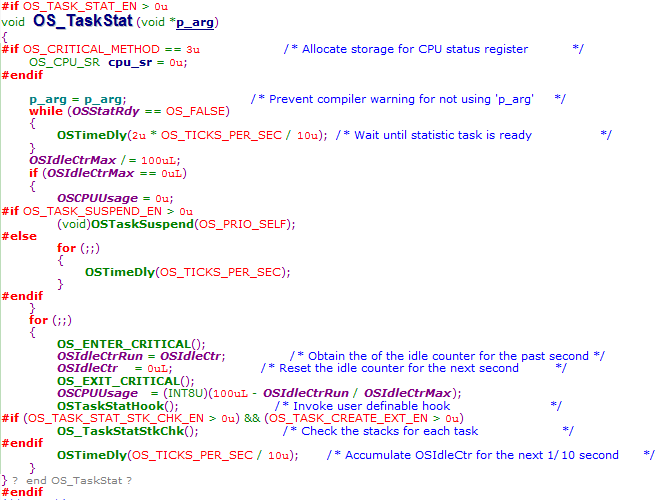The height and width of the screenshot is (500, 671).
Task: Click the 0uL value assigned to OSIdleCtr
Action: [x=158, y=369]
